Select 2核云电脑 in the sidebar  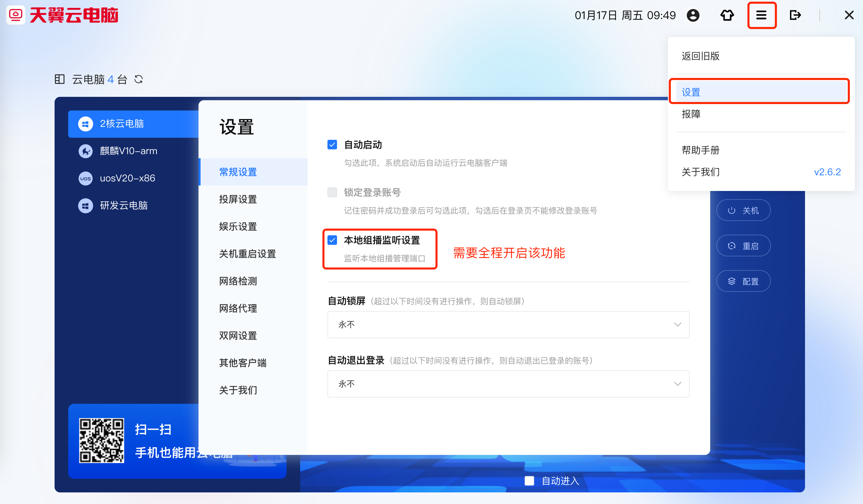pyautogui.click(x=133, y=124)
